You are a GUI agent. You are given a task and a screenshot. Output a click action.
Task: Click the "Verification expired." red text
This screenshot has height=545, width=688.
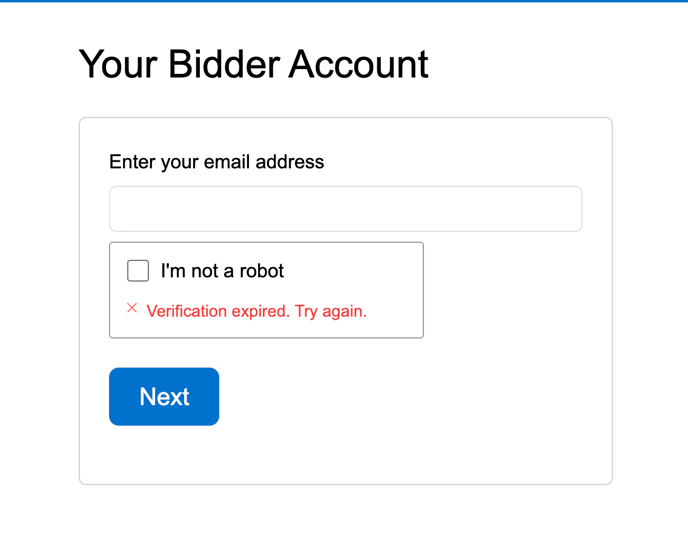(x=218, y=311)
